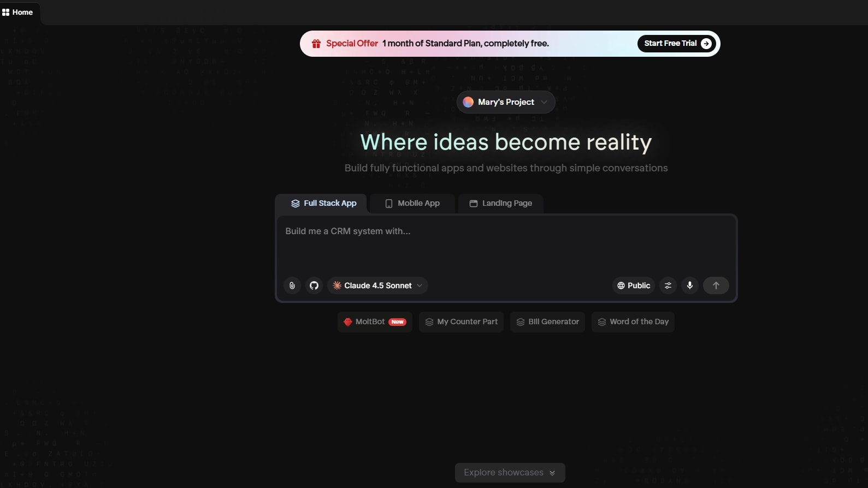
Task: Click the Mary's Project avatar circle
Action: click(x=468, y=102)
